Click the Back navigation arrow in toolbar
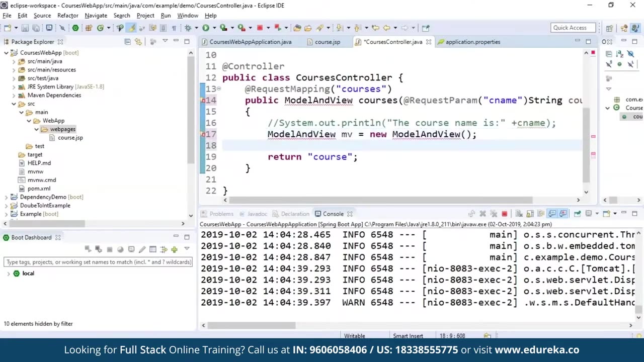The width and height of the screenshot is (644, 362). coord(386,28)
